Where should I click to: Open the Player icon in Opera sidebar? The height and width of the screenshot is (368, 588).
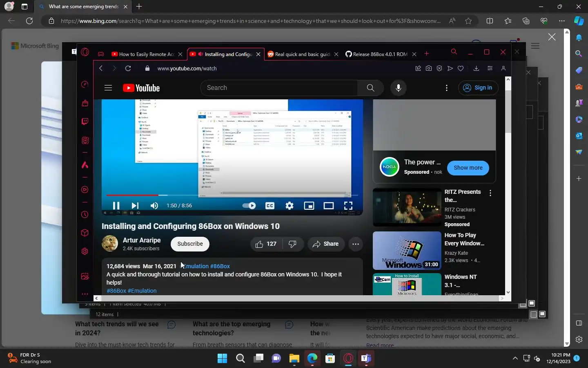(x=85, y=190)
